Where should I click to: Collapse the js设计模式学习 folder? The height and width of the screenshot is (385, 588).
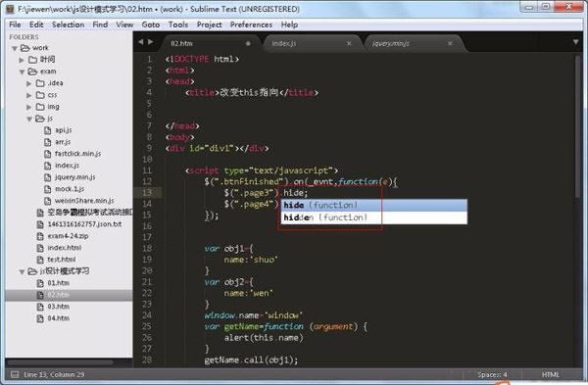[x=22, y=271]
